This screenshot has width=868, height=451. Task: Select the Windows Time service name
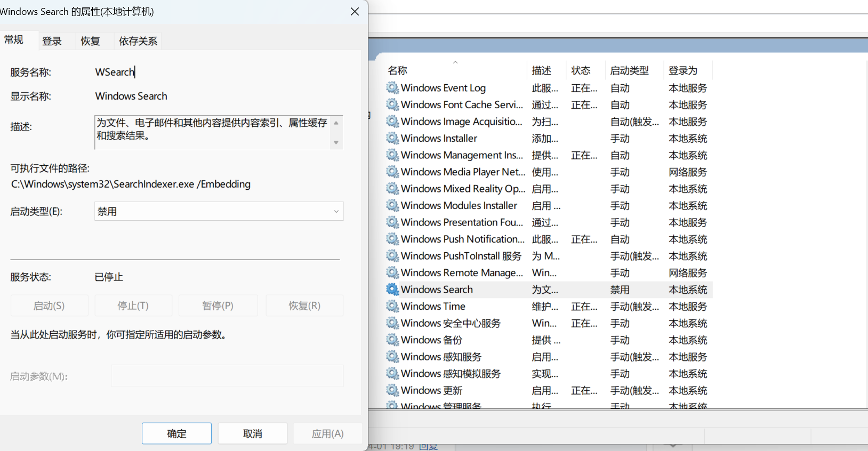[433, 306]
